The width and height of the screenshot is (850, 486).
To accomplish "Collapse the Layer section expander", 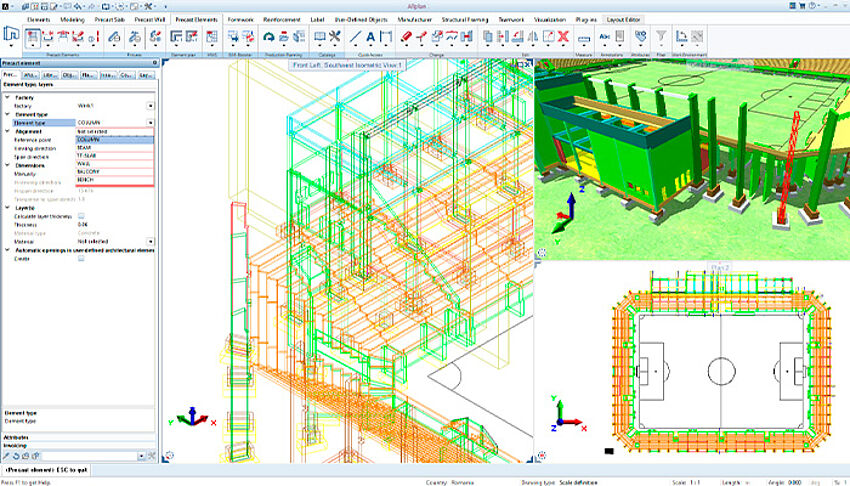I will pos(6,207).
